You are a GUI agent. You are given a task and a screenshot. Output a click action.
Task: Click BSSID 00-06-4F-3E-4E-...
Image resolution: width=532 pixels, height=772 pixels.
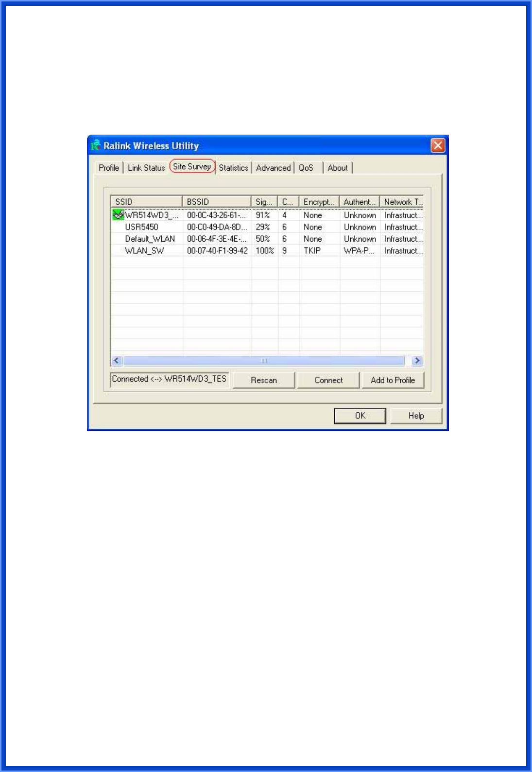click(217, 239)
